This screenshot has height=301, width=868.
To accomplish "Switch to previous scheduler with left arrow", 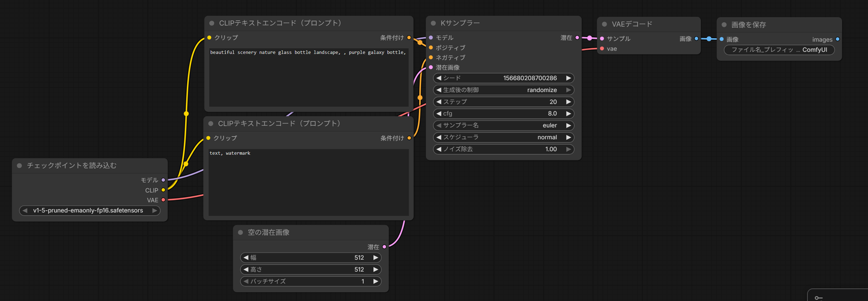I will [439, 138].
